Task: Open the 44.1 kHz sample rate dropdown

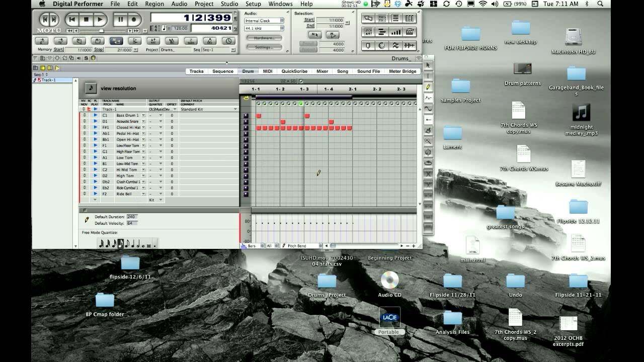Action: (x=264, y=28)
